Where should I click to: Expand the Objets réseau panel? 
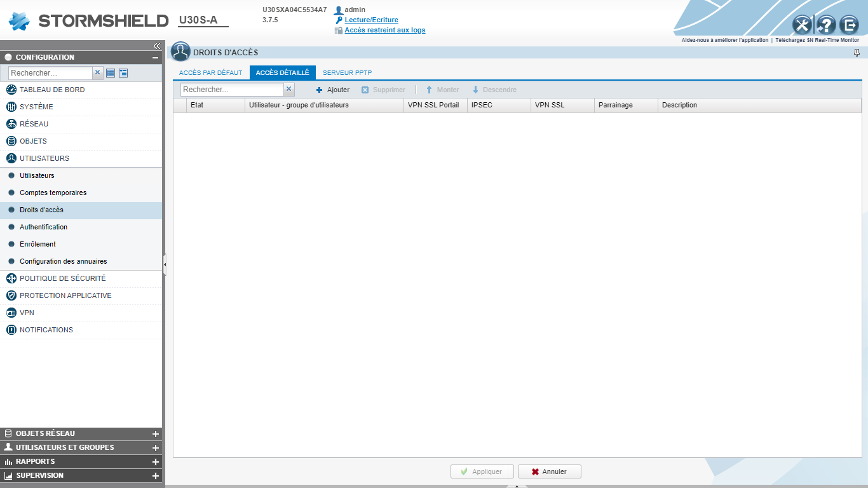pyautogui.click(x=155, y=433)
